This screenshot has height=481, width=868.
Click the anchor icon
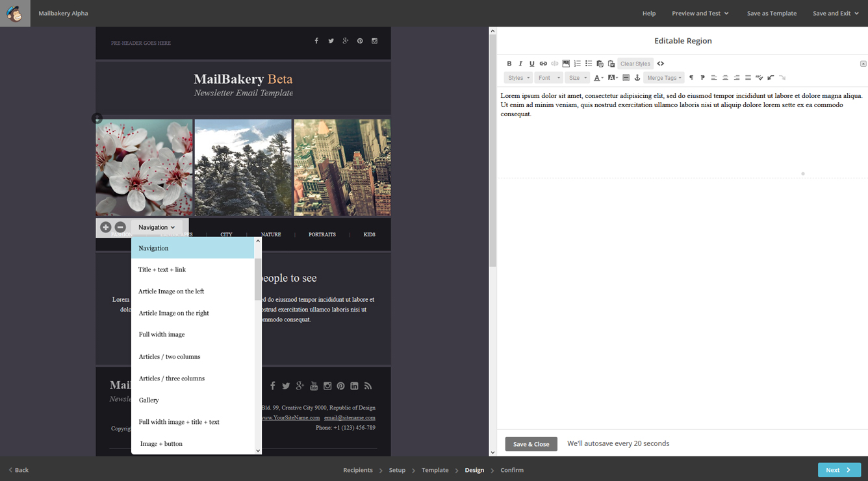pyautogui.click(x=637, y=78)
